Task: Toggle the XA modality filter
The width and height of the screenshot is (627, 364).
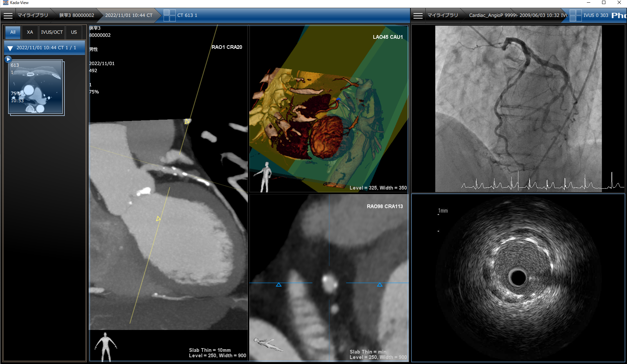Action: (30, 32)
